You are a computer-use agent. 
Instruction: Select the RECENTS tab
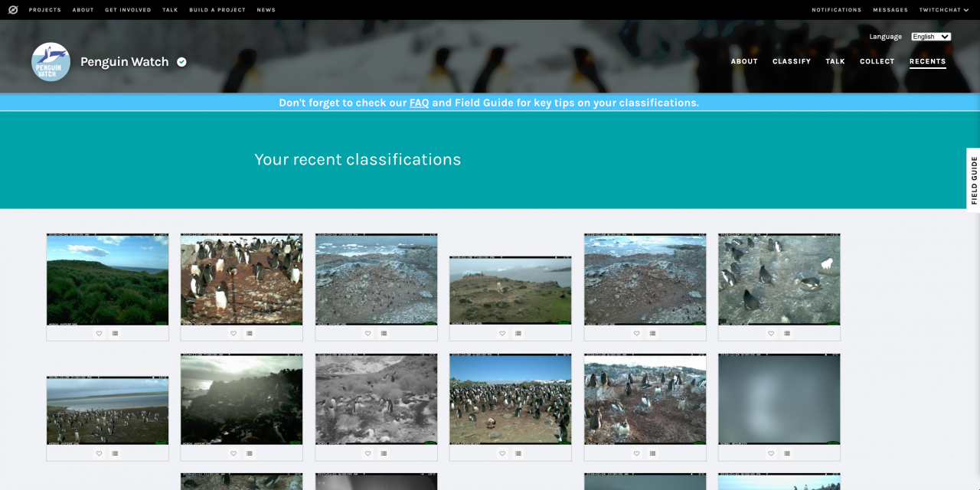tap(928, 61)
